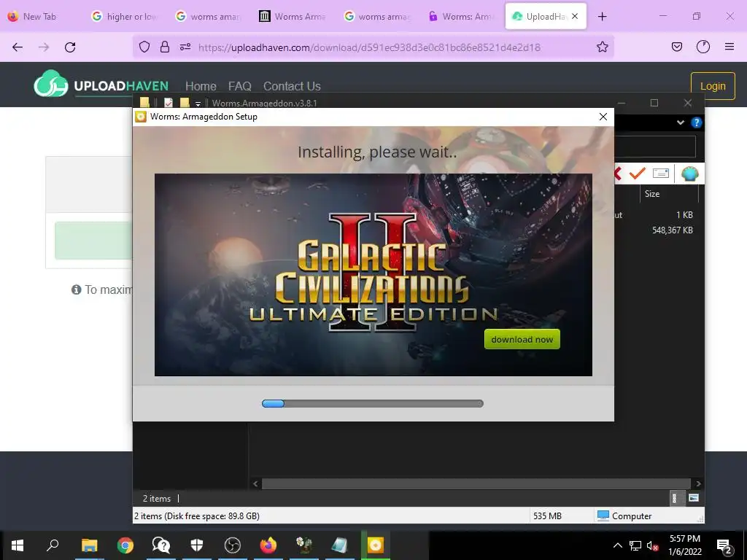Open the Home link on UploadHaven
This screenshot has width=747, height=560.
pyautogui.click(x=201, y=86)
